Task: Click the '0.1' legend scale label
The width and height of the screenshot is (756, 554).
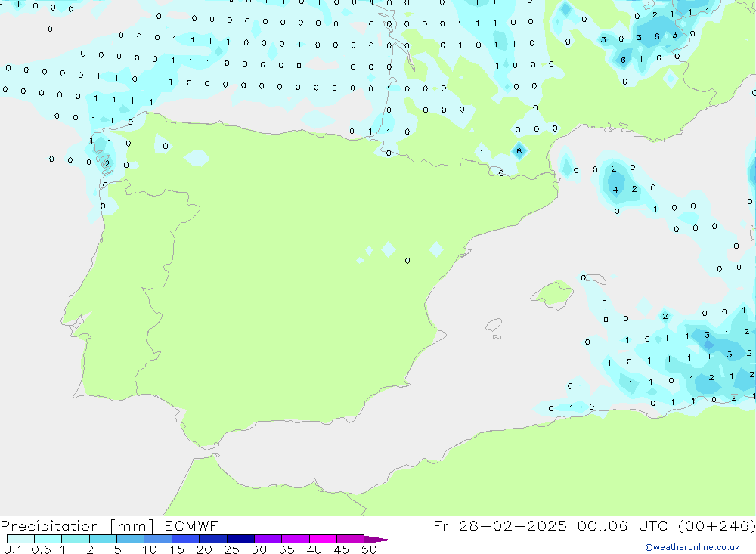Action: [13, 549]
